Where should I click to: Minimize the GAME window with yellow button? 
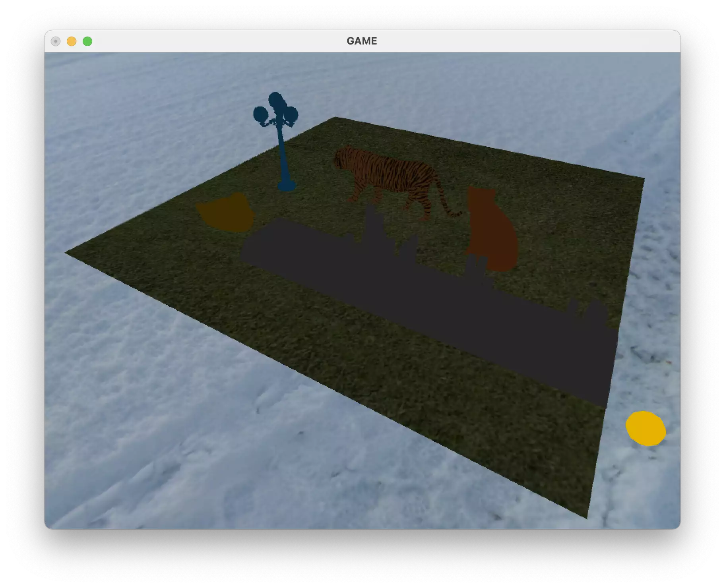(x=72, y=41)
